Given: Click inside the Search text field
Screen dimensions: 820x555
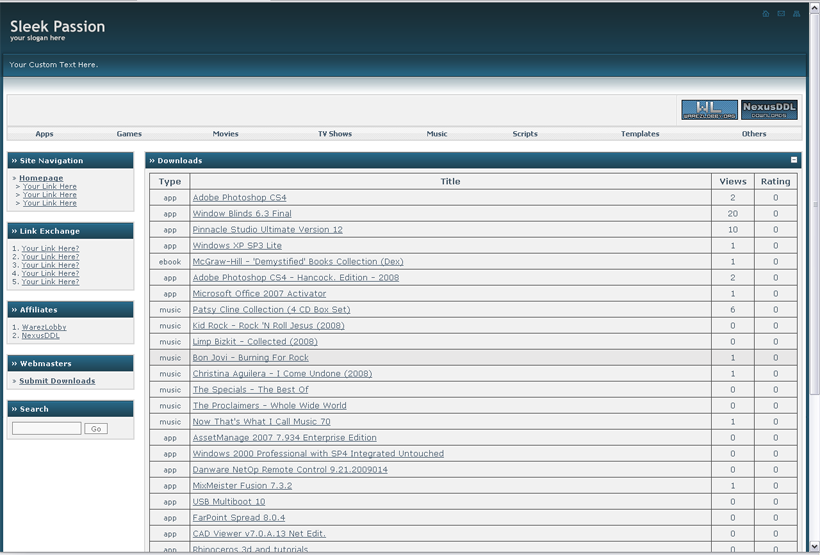Looking at the screenshot, I should [x=46, y=428].
